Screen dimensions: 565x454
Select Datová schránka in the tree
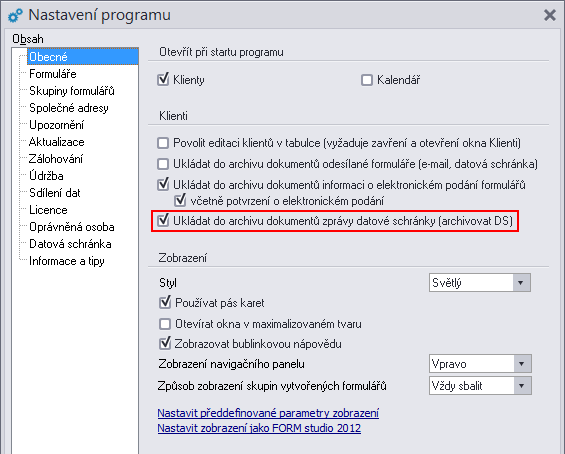coord(70,244)
